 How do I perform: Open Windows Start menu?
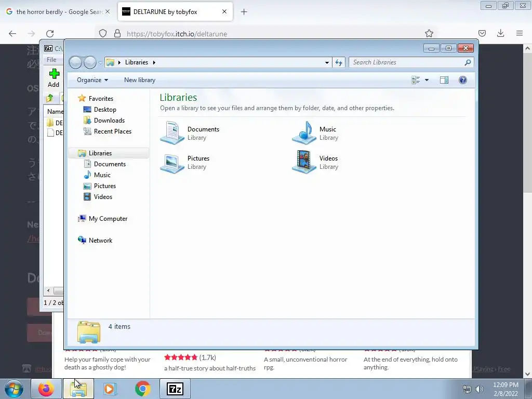[14, 389]
